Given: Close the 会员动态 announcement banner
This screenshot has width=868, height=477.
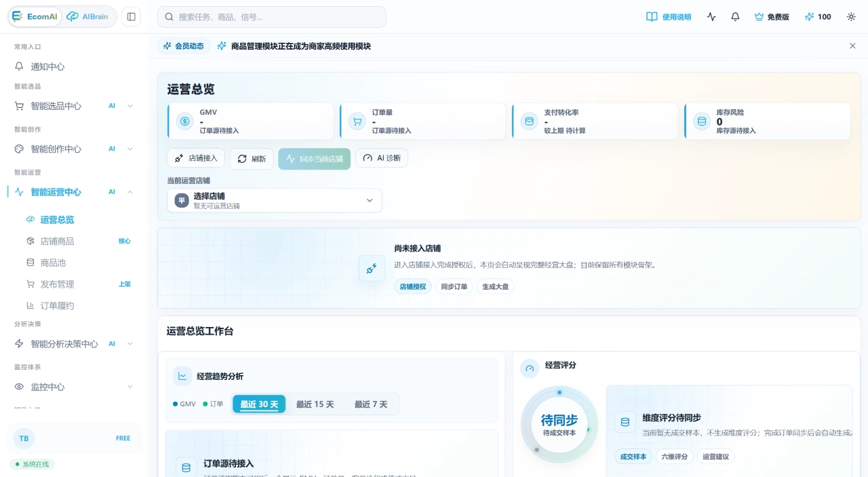Looking at the screenshot, I should pos(852,46).
